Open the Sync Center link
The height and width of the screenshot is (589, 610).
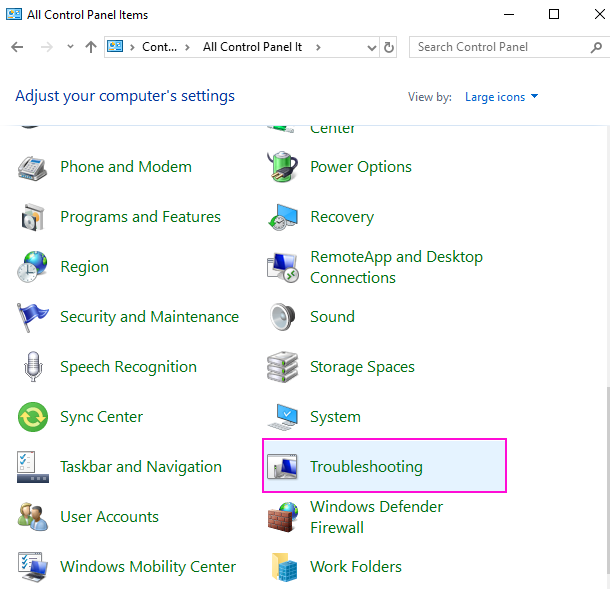(102, 417)
